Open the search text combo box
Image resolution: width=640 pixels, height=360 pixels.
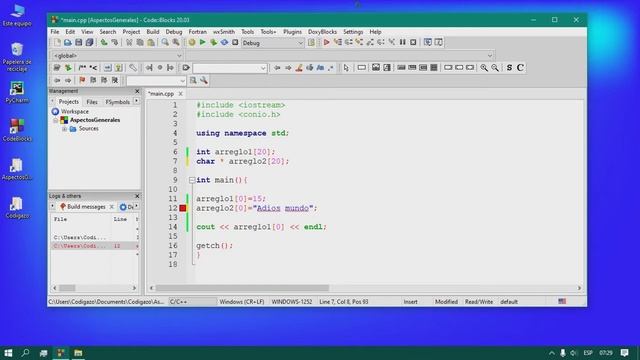coord(230,68)
